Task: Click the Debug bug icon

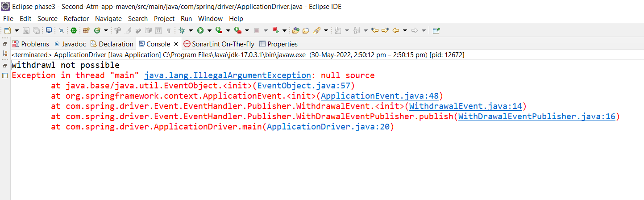Action: [x=182, y=30]
